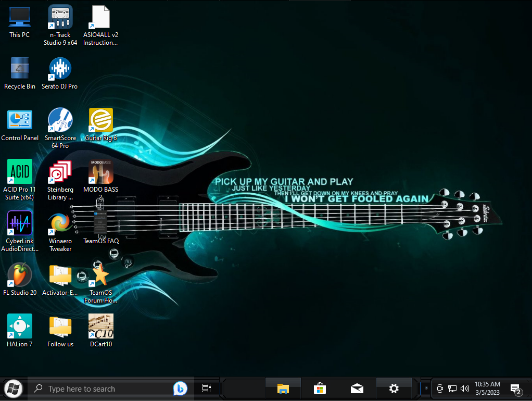Open File Explorer from the taskbar

(x=283, y=389)
